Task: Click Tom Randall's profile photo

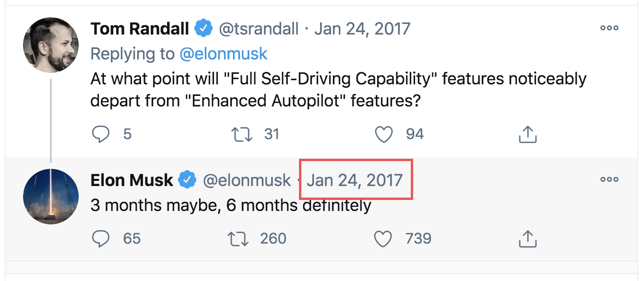Action: pos(50,45)
